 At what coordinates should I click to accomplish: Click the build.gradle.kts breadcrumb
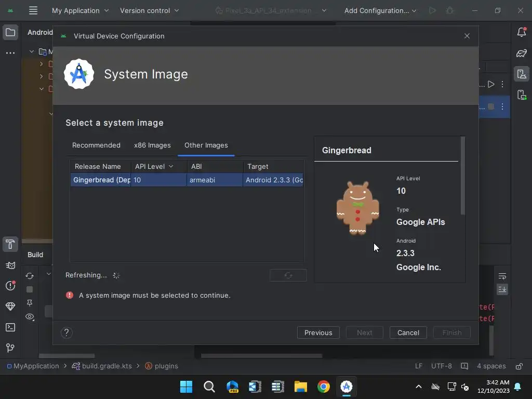[102, 366]
